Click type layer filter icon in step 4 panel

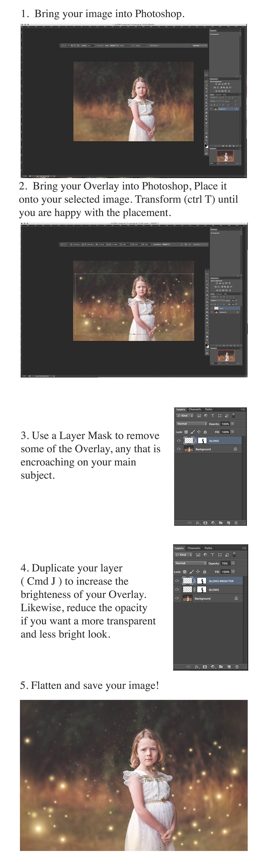pyautogui.click(x=212, y=554)
